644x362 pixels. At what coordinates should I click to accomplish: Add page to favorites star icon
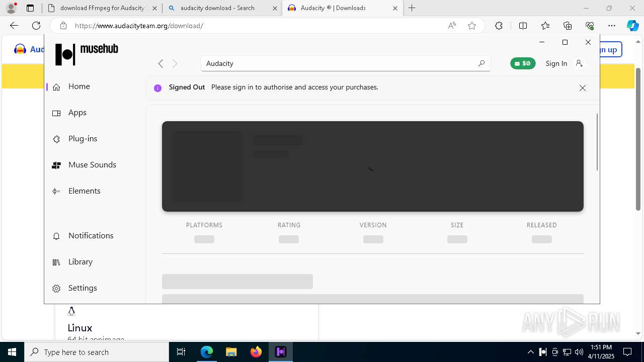point(472,26)
